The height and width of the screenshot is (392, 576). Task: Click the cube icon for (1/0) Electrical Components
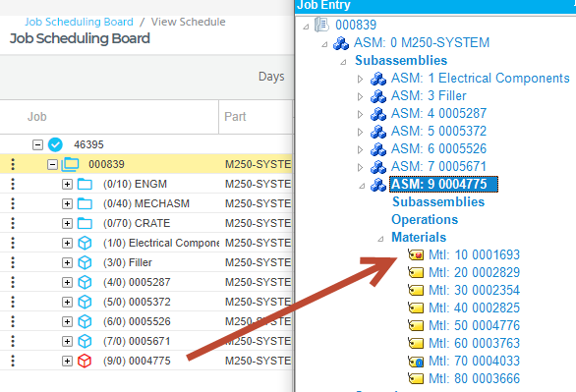[x=85, y=243]
